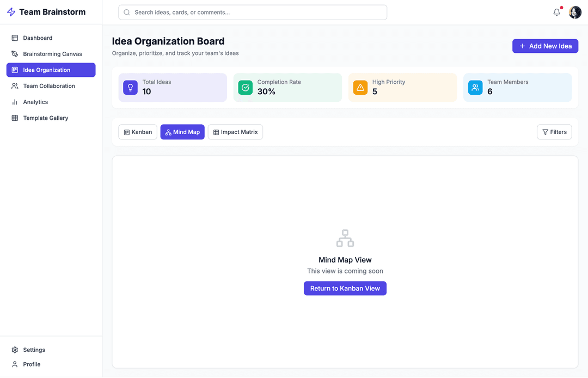
Task: Focus the search ideas input field
Action: 253,13
